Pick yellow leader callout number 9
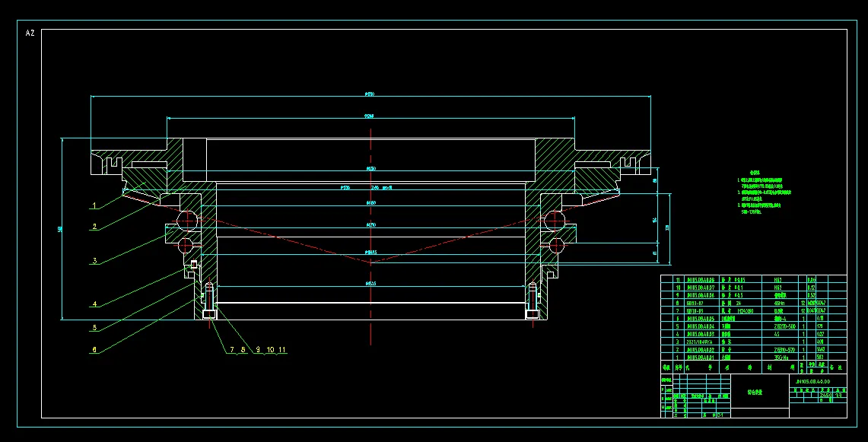 point(258,349)
